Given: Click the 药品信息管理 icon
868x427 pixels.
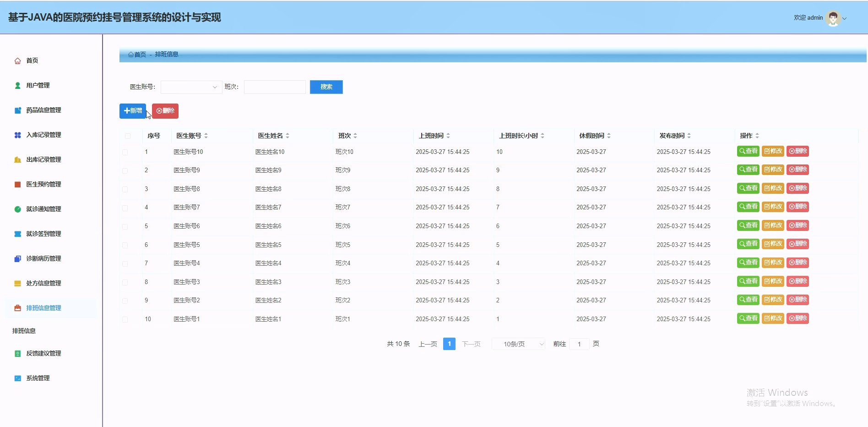Looking at the screenshot, I should (17, 110).
